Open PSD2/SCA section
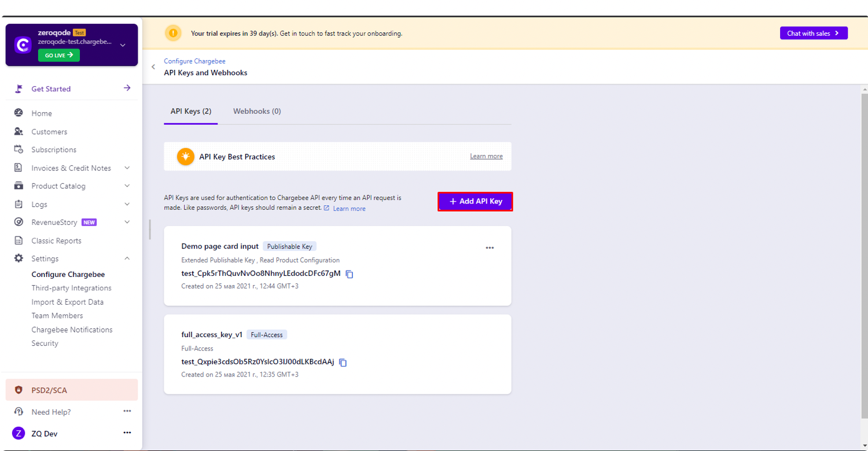The width and height of the screenshot is (868, 451). pyautogui.click(x=72, y=390)
